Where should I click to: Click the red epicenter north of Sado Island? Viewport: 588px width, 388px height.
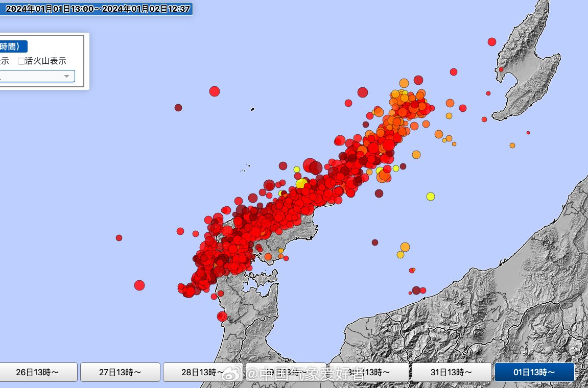click(492, 42)
